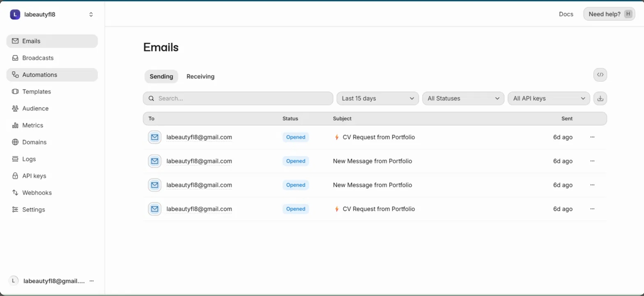
Task: Click the code API view icon button
Action: (x=600, y=75)
